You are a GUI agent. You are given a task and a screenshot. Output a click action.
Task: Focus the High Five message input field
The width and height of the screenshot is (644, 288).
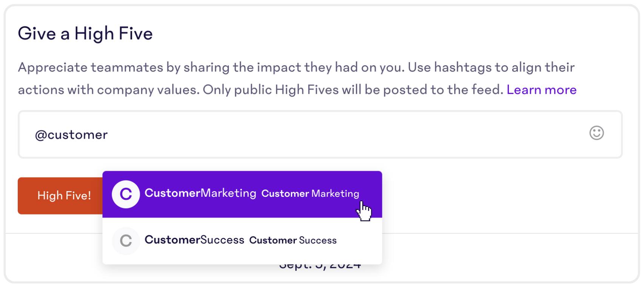320,134
